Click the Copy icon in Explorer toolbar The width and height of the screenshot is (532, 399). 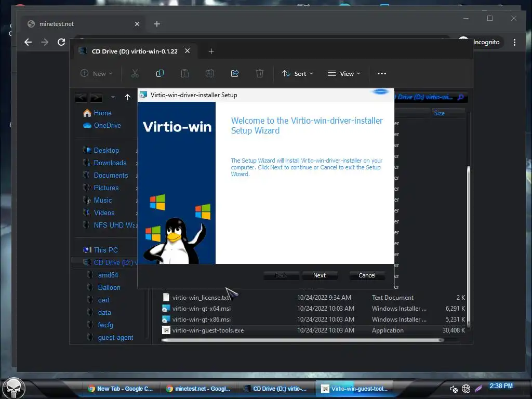(x=159, y=73)
